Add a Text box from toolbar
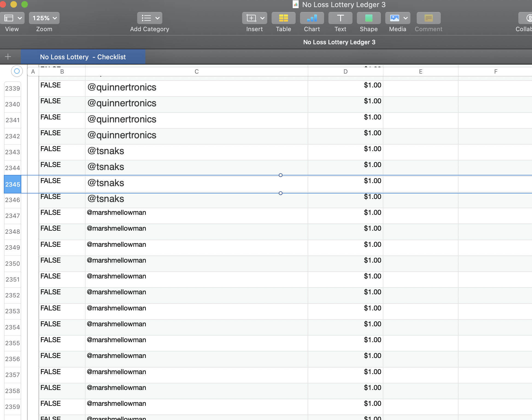Viewport: 532px width, 420px height. click(340, 18)
